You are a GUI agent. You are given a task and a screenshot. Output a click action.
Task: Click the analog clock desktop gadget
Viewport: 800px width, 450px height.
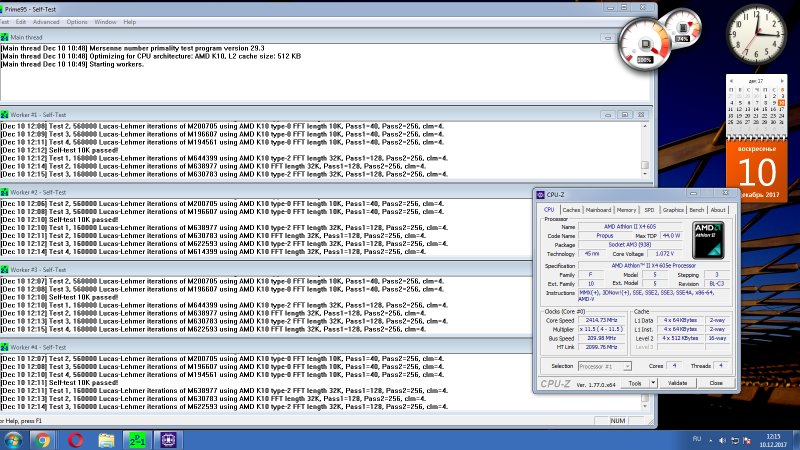(x=757, y=33)
